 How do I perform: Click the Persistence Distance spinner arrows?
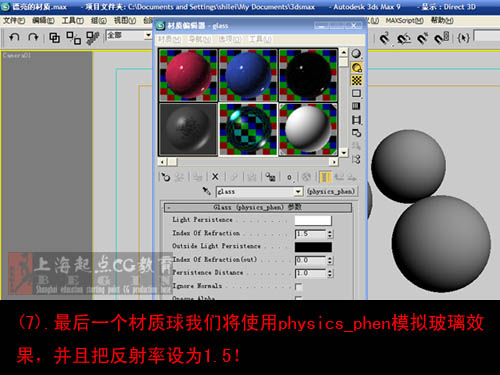click(x=330, y=273)
